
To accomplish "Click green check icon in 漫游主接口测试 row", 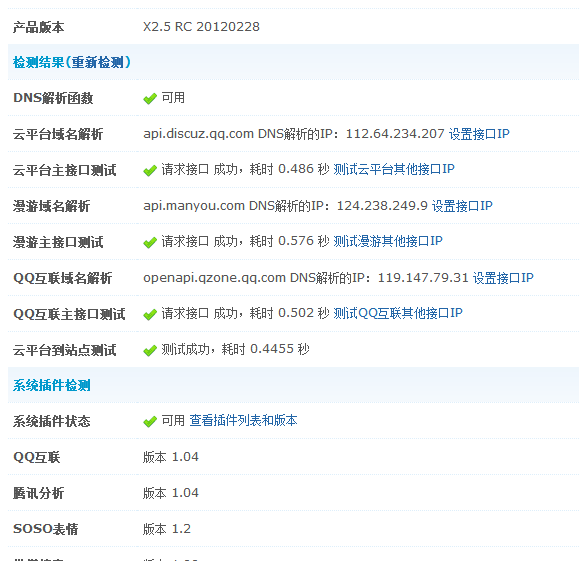I will [150, 242].
